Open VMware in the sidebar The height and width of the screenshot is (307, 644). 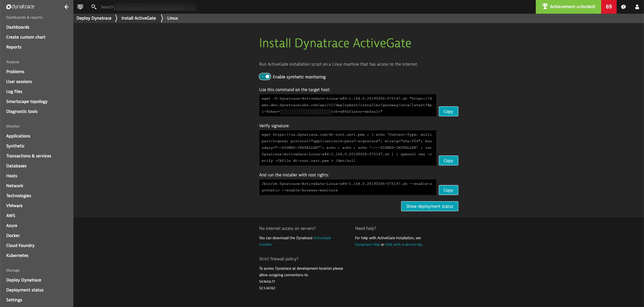14,206
